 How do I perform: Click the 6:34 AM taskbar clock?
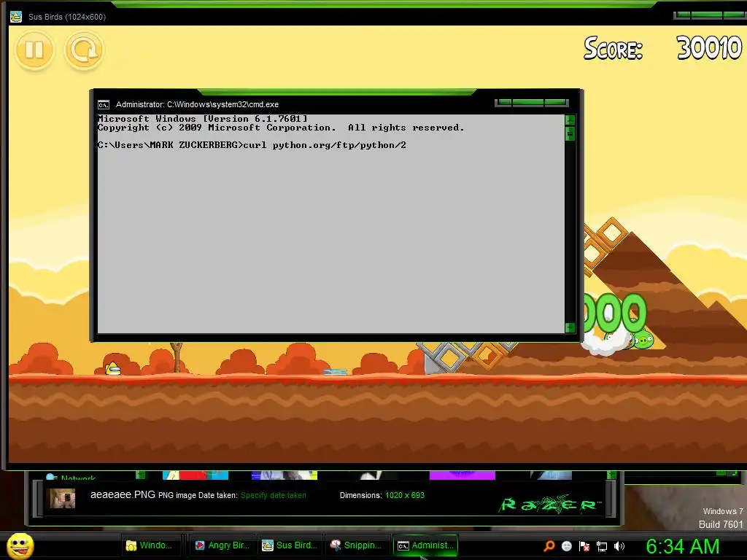[x=682, y=546]
